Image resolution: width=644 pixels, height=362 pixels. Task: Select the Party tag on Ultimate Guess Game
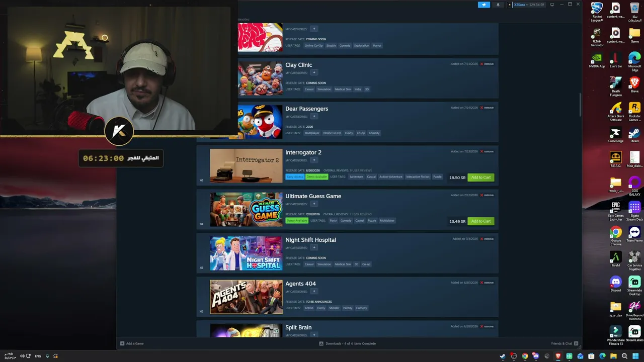pyautogui.click(x=333, y=221)
